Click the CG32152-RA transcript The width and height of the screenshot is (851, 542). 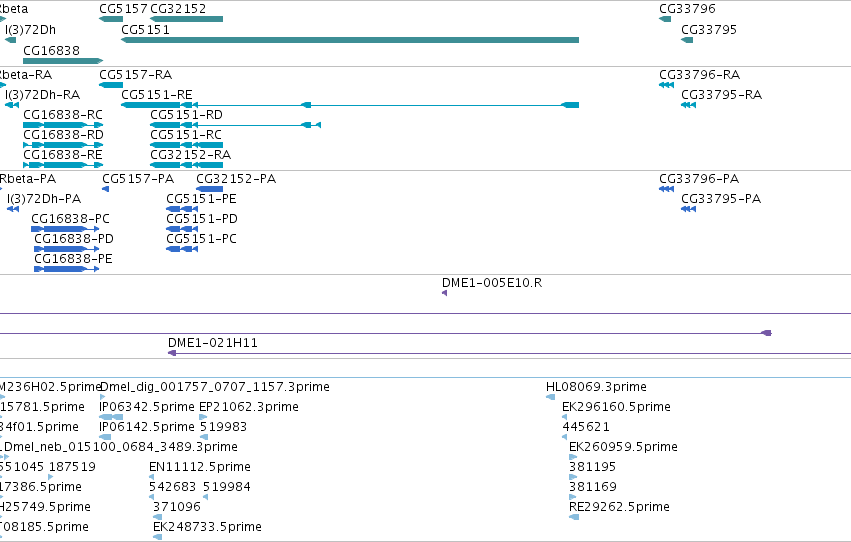(x=187, y=165)
